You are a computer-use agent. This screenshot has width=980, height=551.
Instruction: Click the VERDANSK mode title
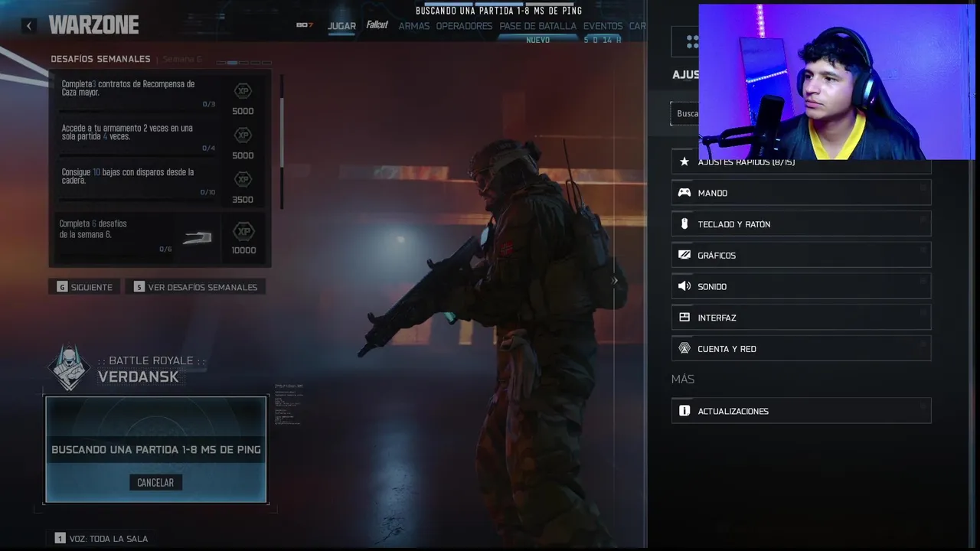(139, 377)
